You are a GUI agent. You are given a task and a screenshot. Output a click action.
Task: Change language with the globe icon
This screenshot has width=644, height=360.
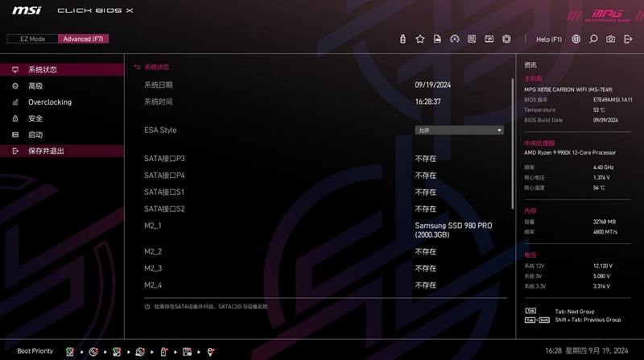[x=576, y=39]
